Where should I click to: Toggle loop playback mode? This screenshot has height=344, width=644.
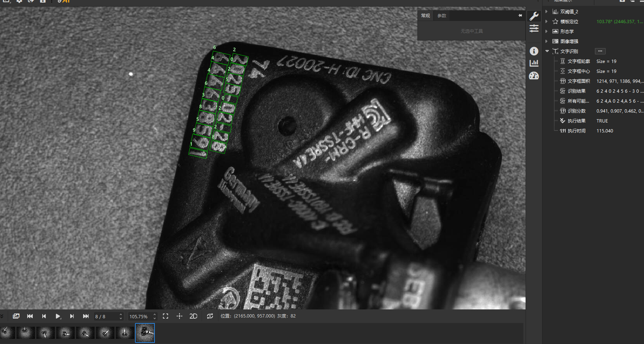(x=210, y=316)
